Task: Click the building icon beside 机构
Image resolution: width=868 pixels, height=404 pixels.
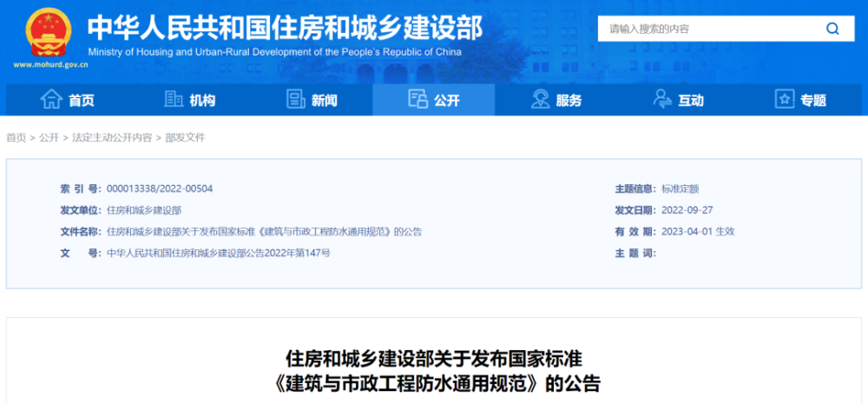Action: click(174, 100)
